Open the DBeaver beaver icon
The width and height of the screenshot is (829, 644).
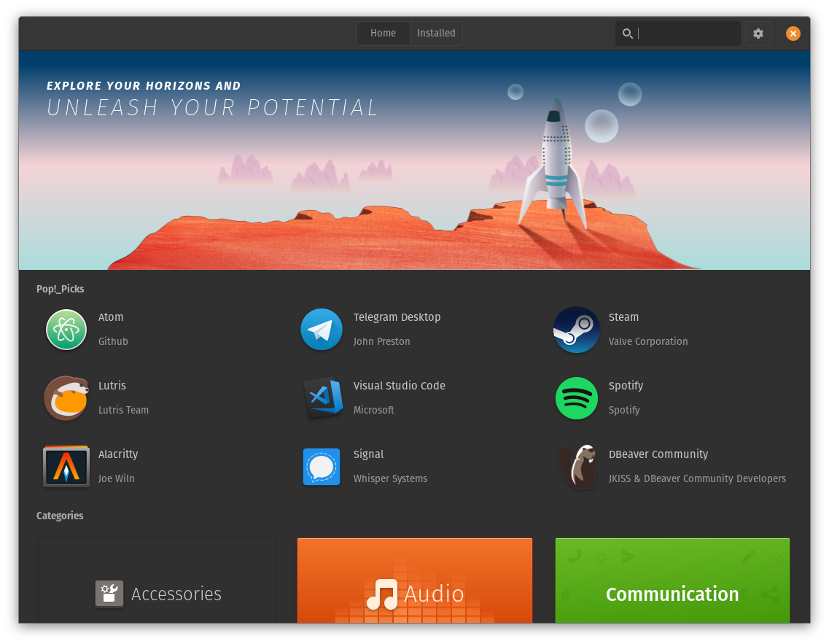pyautogui.click(x=577, y=466)
